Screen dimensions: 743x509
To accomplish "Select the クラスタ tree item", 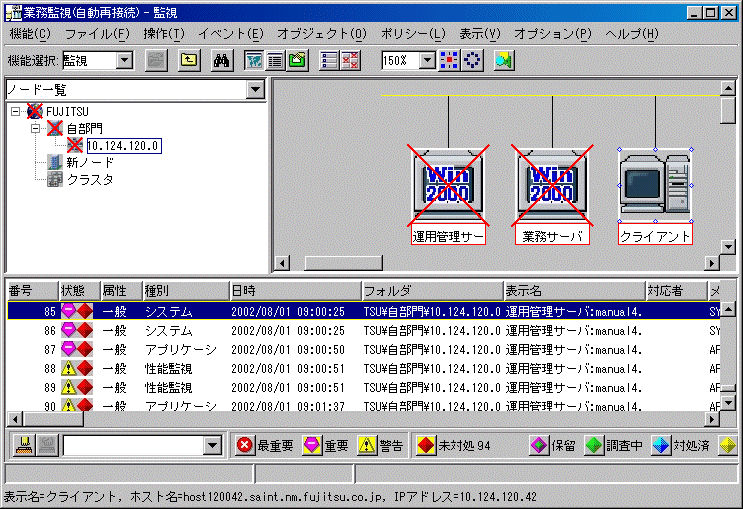I will tap(90, 180).
